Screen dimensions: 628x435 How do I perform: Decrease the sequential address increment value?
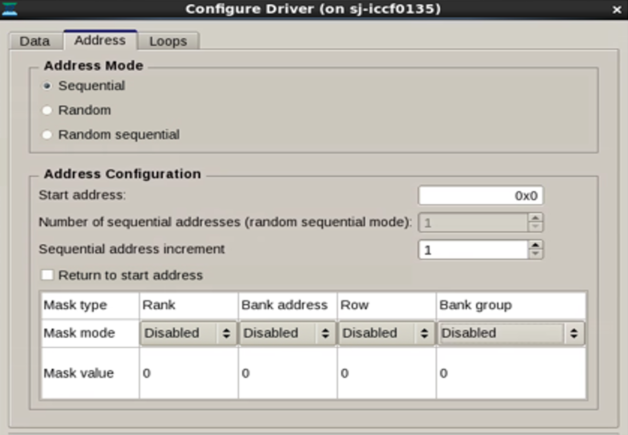pos(536,254)
